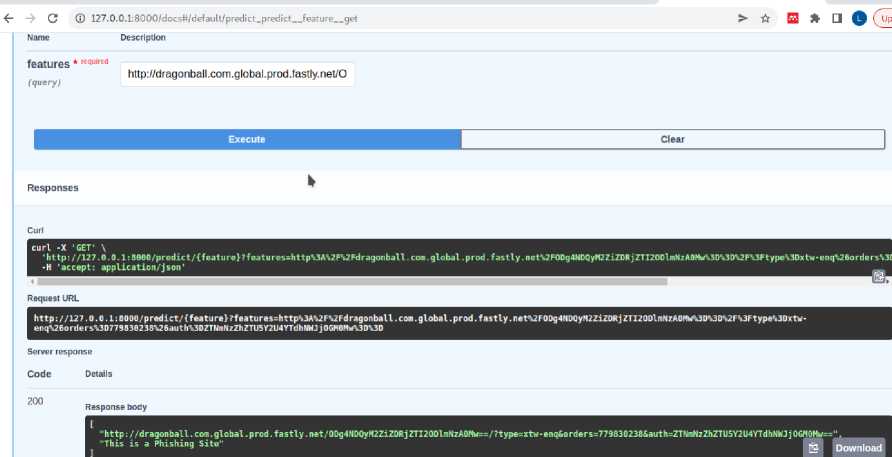Reload the Swagger docs page
This screenshot has height=457, width=892.
(52, 18)
